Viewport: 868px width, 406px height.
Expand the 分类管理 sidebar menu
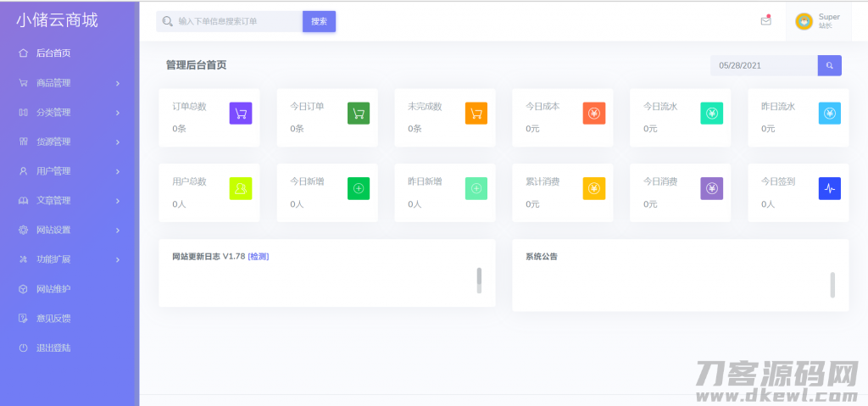(68, 112)
